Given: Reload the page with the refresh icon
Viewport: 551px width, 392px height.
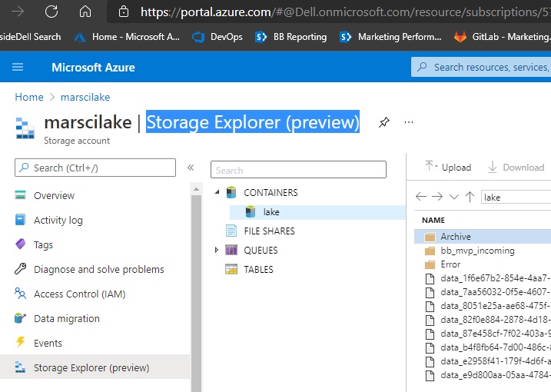Looking at the screenshot, I should tap(51, 12).
